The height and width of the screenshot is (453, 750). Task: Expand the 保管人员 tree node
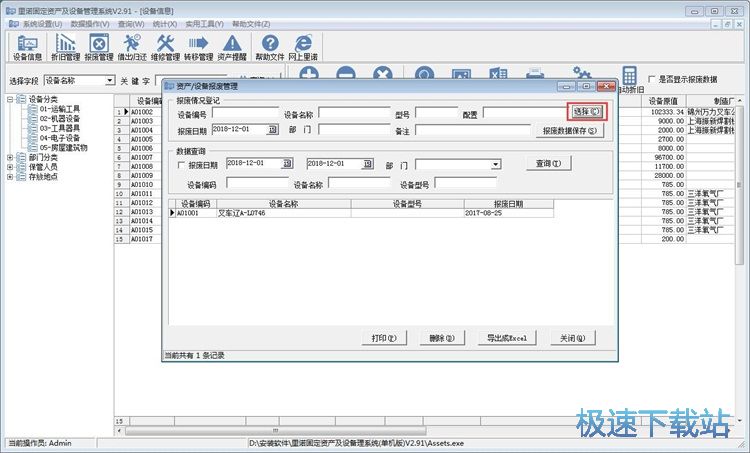(x=10, y=167)
